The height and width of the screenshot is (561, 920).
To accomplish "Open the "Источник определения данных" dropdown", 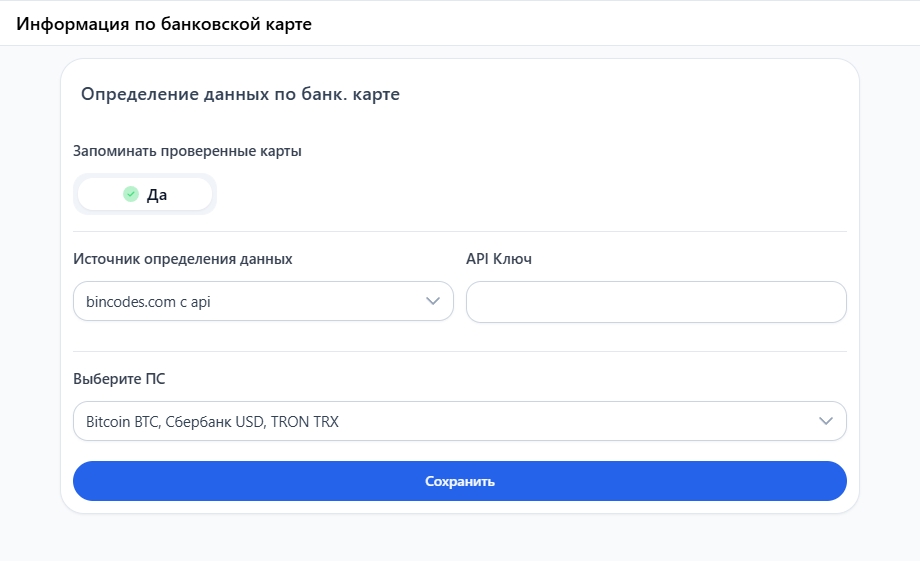I will click(x=262, y=301).
